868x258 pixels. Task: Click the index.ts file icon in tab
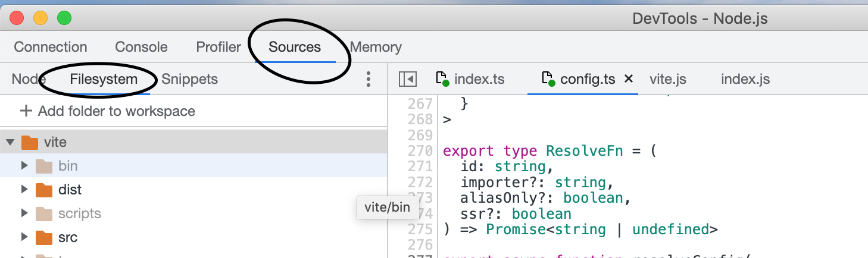click(442, 79)
